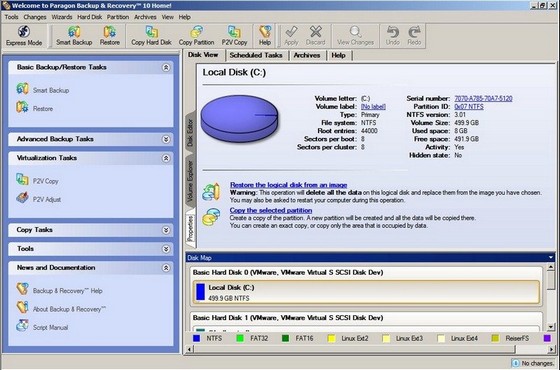The height and width of the screenshot is (370, 560).
Task: Expand the Tools sidebar panel
Action: coord(166,249)
